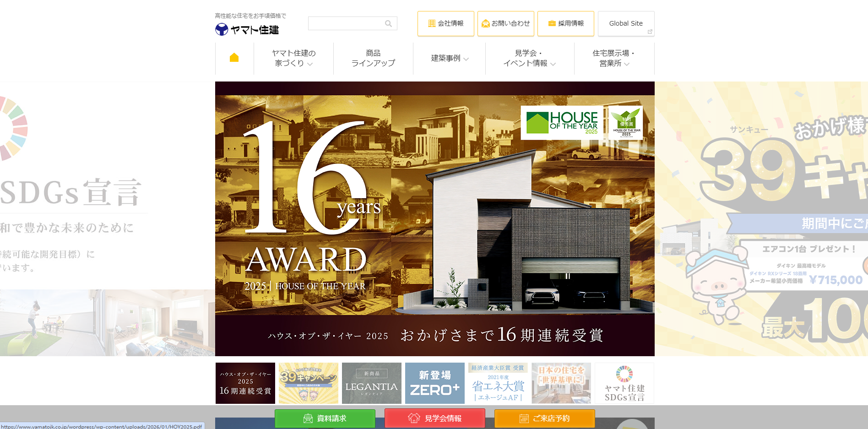Click the briefcase icon beside 採用情報
Viewport: 868px width, 429px height.
(x=552, y=23)
